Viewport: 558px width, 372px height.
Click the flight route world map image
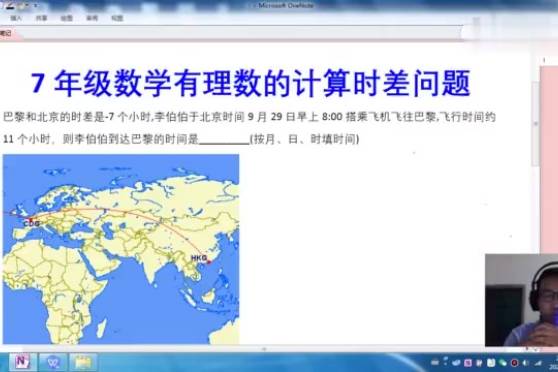point(121,249)
